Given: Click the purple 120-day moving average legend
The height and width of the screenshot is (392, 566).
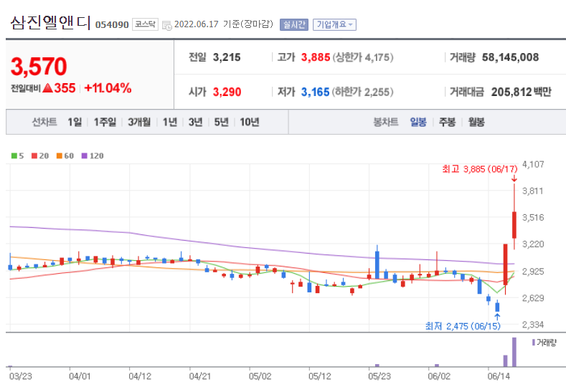Looking at the screenshot, I should (x=93, y=156).
